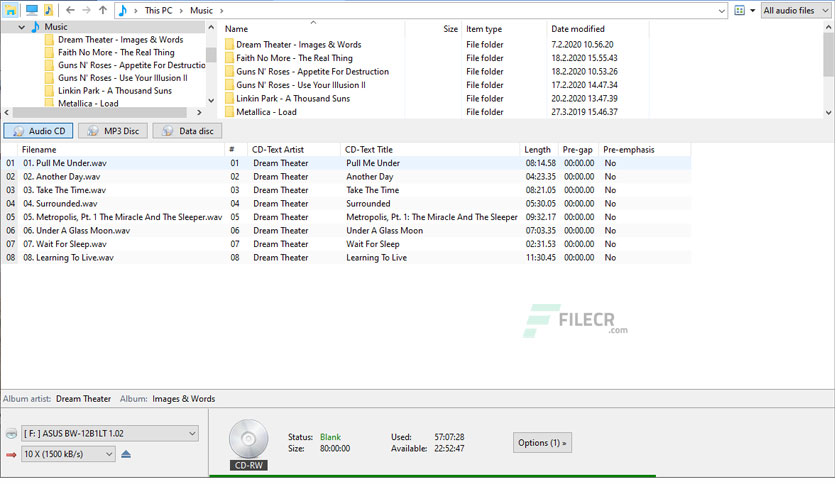Sort file list by Name column

[x=236, y=29]
